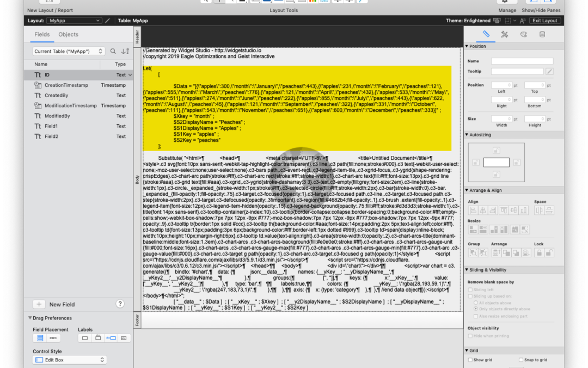Align horizontal centers of objects

[x=483, y=210]
